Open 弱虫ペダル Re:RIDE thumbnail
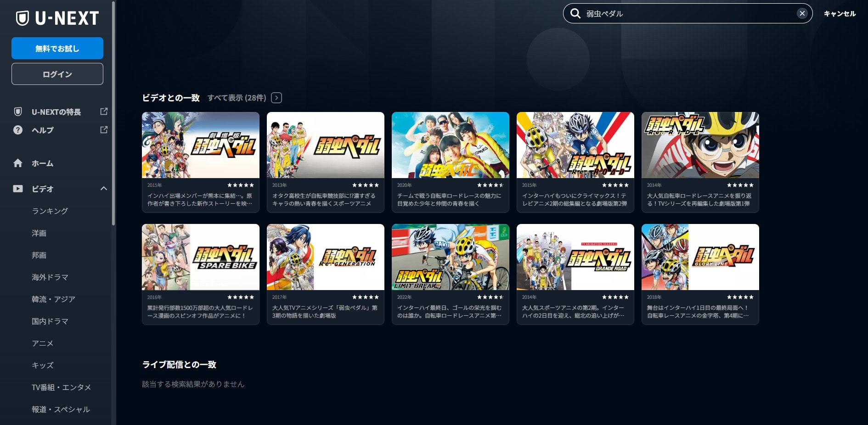Image resolution: width=868 pixels, height=425 pixels. coord(700,145)
